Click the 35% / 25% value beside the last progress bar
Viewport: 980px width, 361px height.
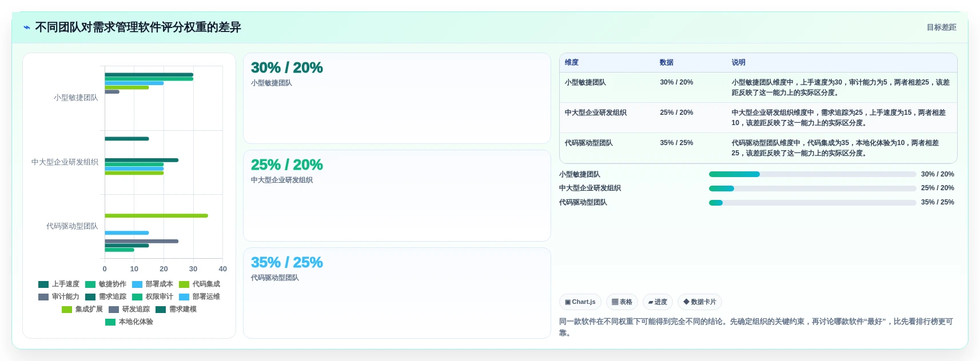coord(937,202)
